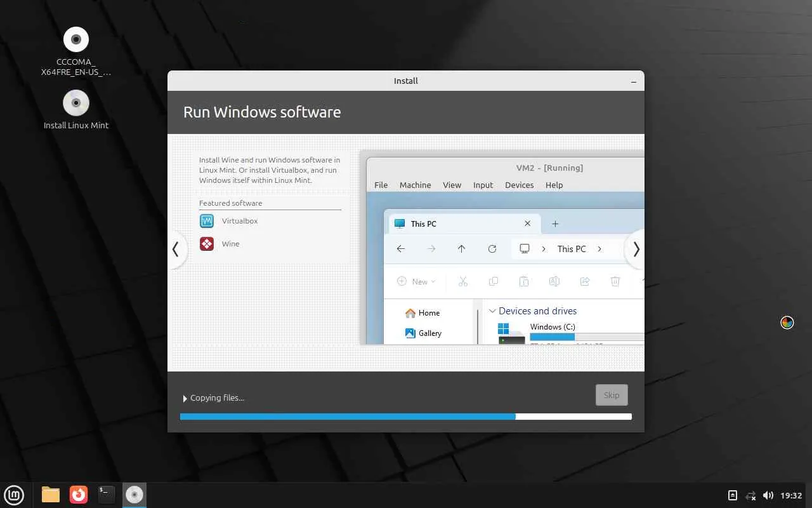This screenshot has height=508, width=812.
Task: Select the installer disc item in the panel
Action: [134, 495]
